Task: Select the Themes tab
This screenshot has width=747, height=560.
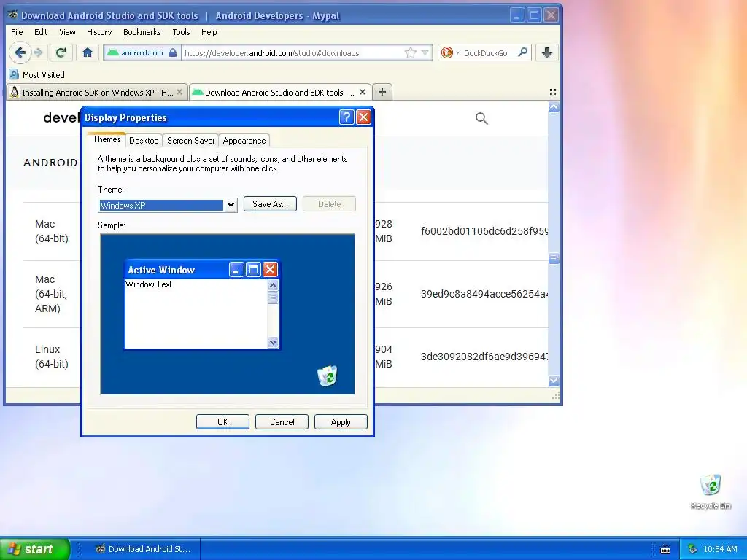Action: pos(107,139)
